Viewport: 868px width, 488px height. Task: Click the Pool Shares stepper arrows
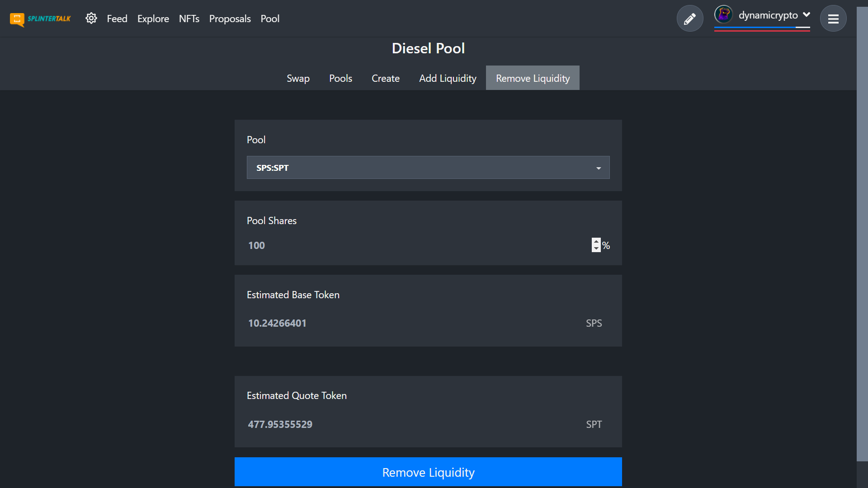pos(596,245)
